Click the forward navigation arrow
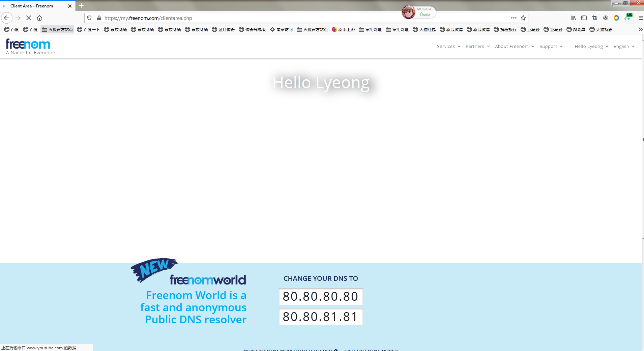The width and height of the screenshot is (644, 351). coord(18,18)
